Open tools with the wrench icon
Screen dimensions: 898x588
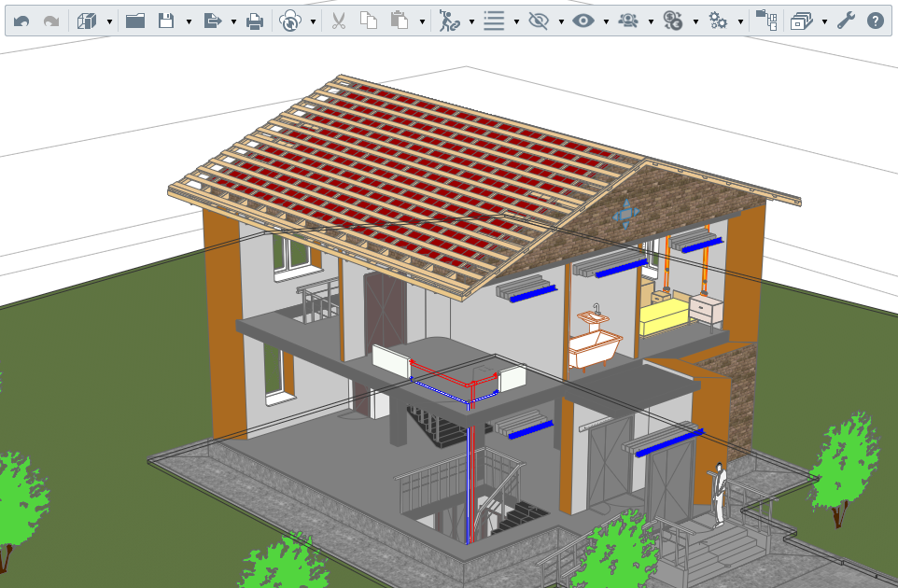pyautogui.click(x=846, y=21)
